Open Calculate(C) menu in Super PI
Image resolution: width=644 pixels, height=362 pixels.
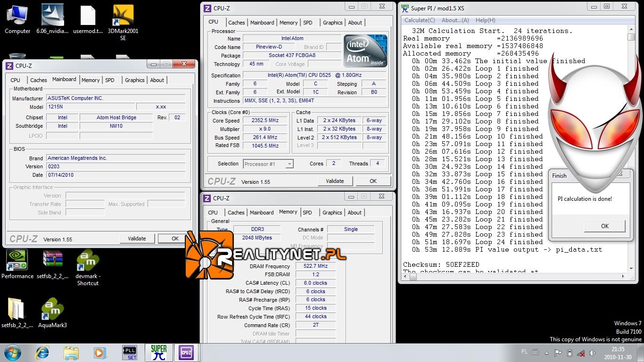[420, 20]
